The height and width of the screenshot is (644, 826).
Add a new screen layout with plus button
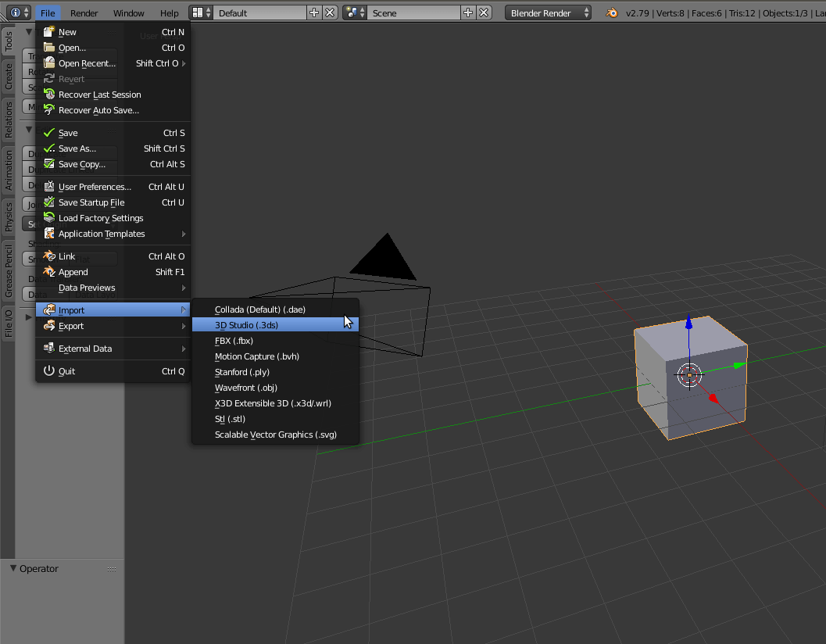[314, 13]
